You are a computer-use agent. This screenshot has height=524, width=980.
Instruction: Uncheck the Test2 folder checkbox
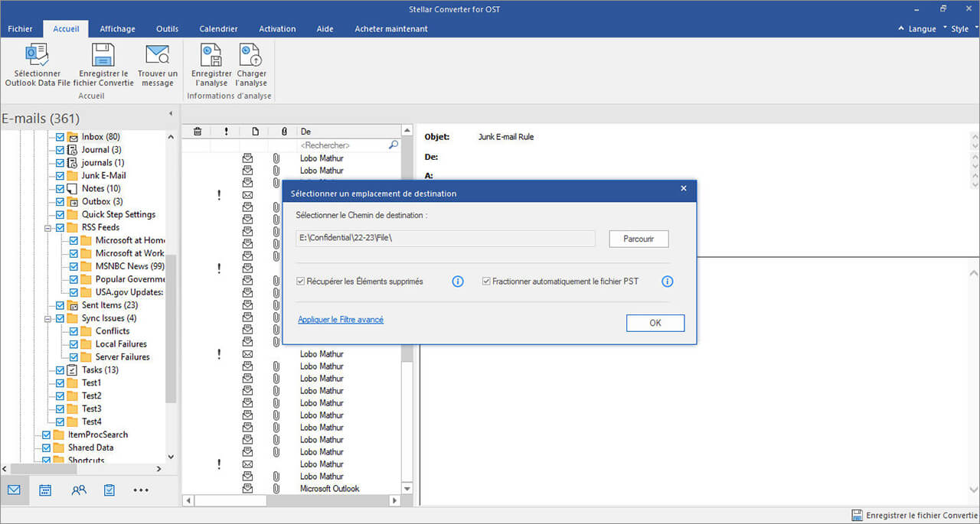pyautogui.click(x=60, y=396)
